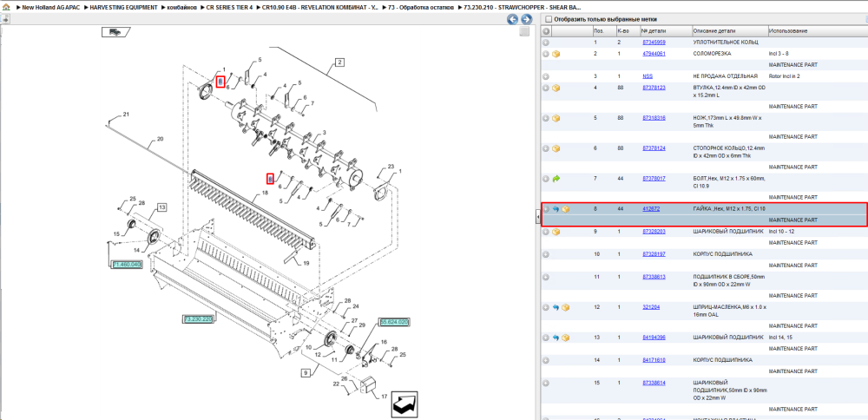Open part number link 87318316
This screenshot has height=420, width=868.
(654, 118)
